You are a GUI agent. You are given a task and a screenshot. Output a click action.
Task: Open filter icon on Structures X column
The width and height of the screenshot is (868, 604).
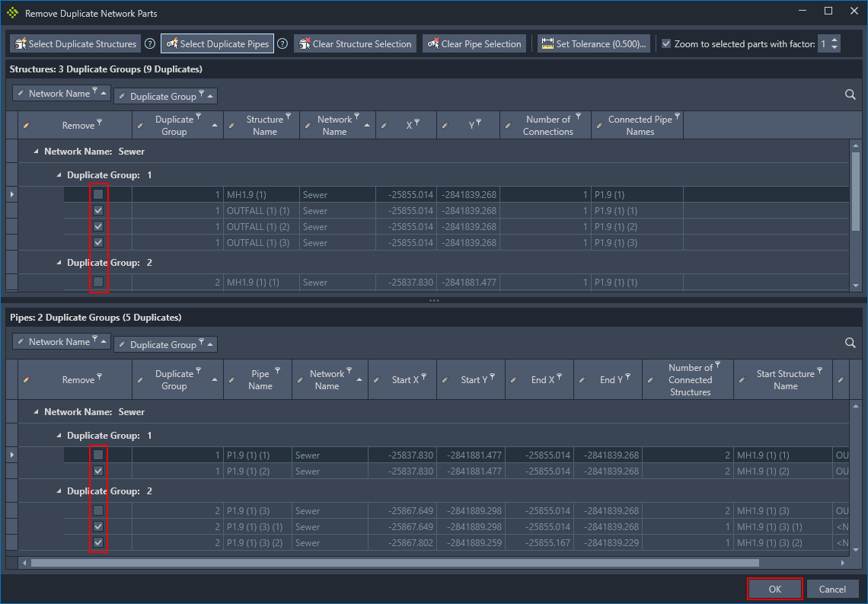point(416,122)
